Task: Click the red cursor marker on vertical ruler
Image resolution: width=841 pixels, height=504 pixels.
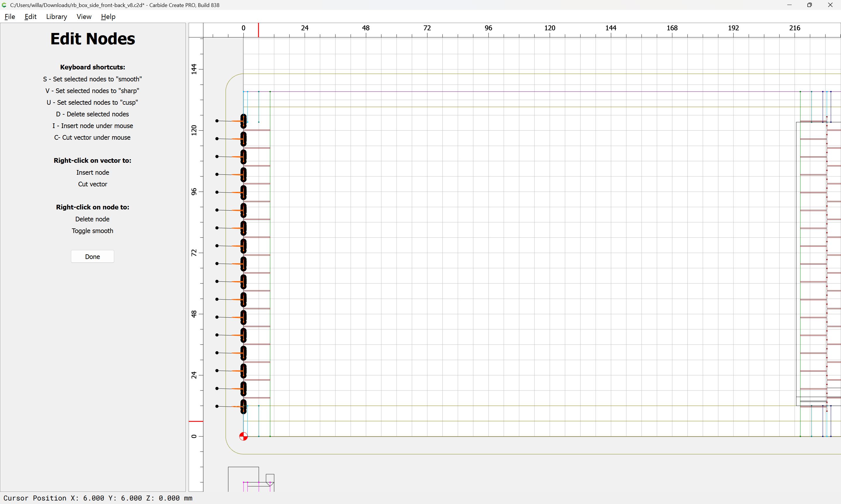Action: click(x=196, y=421)
